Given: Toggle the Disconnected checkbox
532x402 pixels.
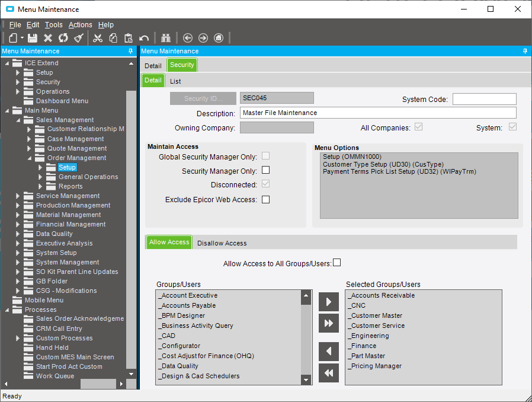Looking at the screenshot, I should [x=265, y=184].
